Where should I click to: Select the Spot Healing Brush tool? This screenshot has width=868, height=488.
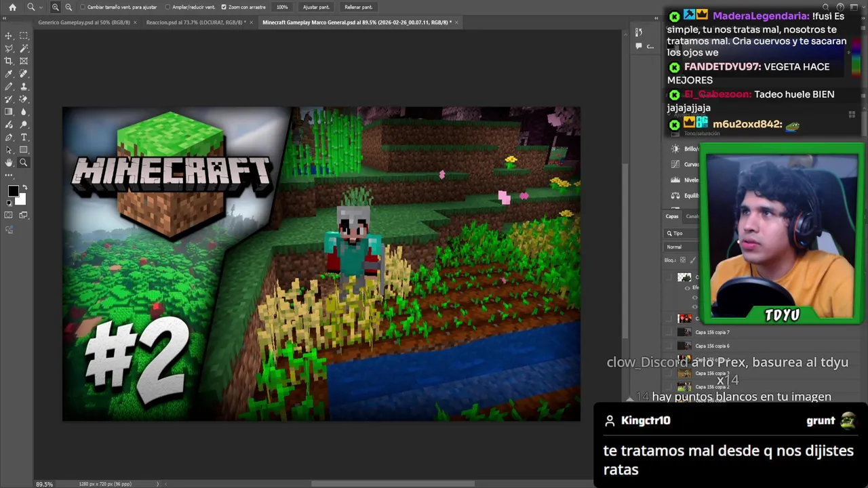tap(24, 74)
